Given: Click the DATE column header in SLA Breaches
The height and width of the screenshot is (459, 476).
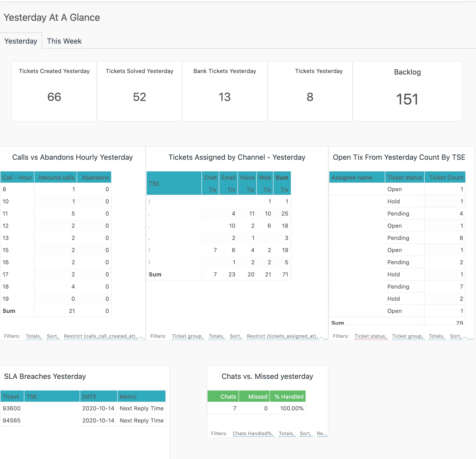Looking at the screenshot, I should (x=99, y=397).
